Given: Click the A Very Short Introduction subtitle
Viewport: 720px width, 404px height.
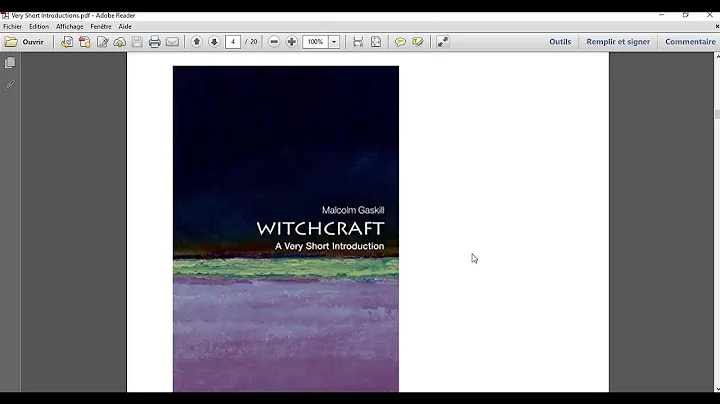Looking at the screenshot, I should pyautogui.click(x=329, y=246).
